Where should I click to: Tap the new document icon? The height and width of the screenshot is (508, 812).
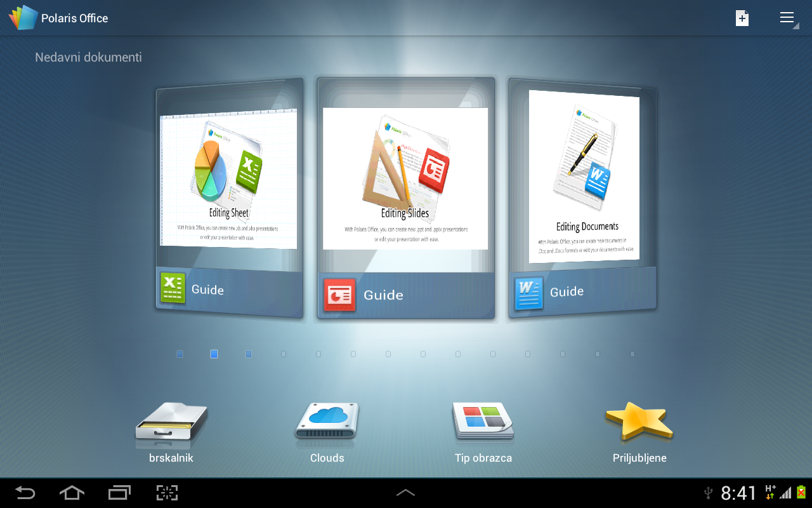(742, 18)
